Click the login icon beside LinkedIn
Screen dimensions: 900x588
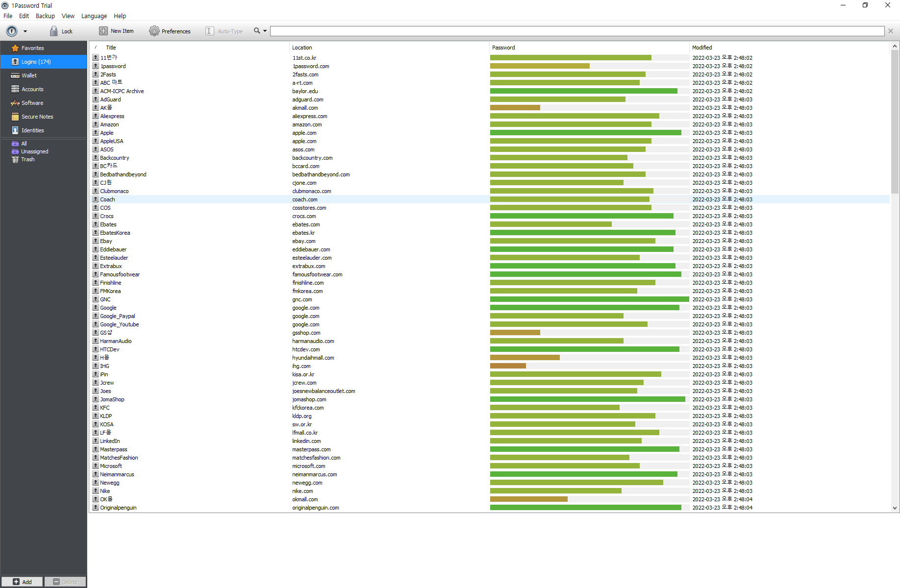point(96,441)
